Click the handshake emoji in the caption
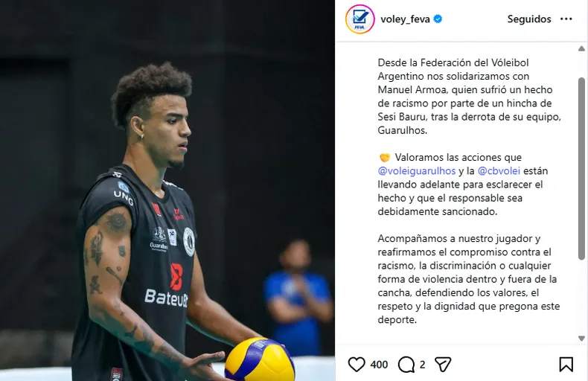 pyautogui.click(x=385, y=158)
